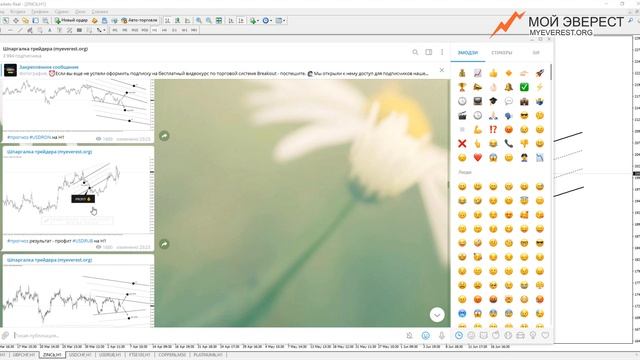Toggle silent broadcast bell icon

pyautogui.click(x=409, y=336)
